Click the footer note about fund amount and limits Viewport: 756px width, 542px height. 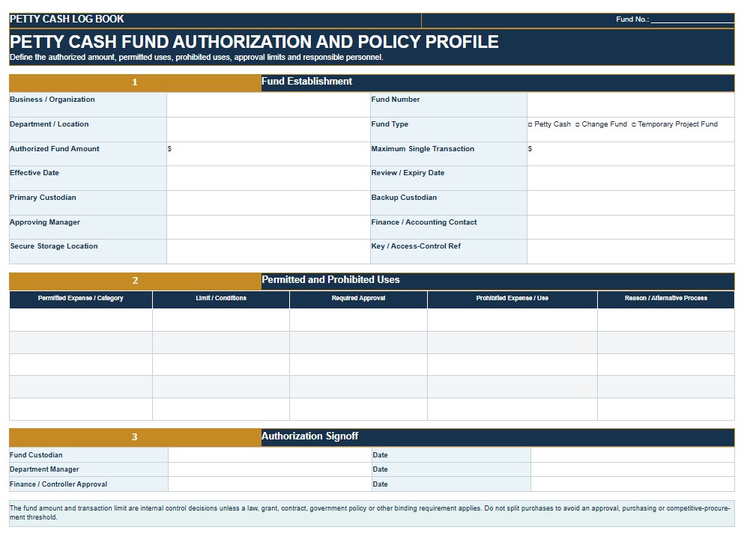370,513
